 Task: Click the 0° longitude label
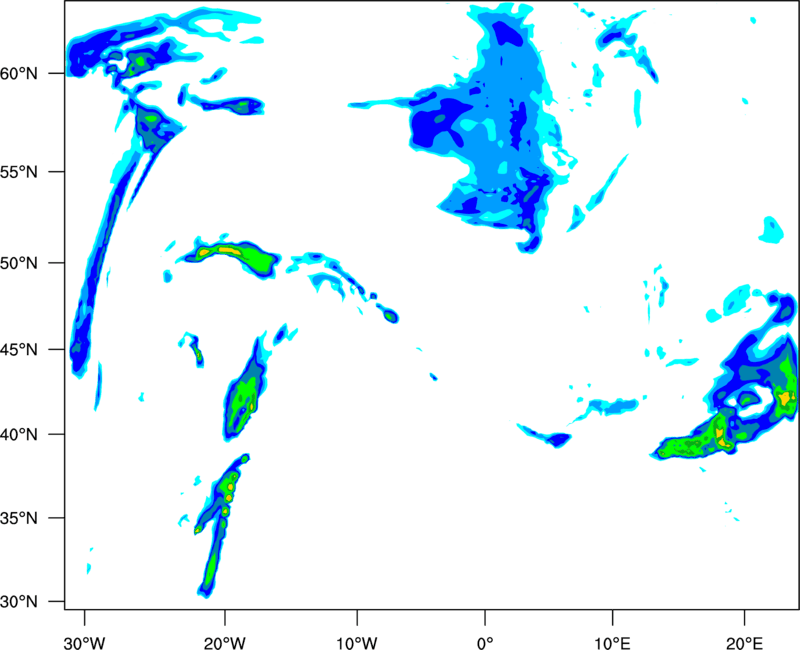pyautogui.click(x=485, y=643)
